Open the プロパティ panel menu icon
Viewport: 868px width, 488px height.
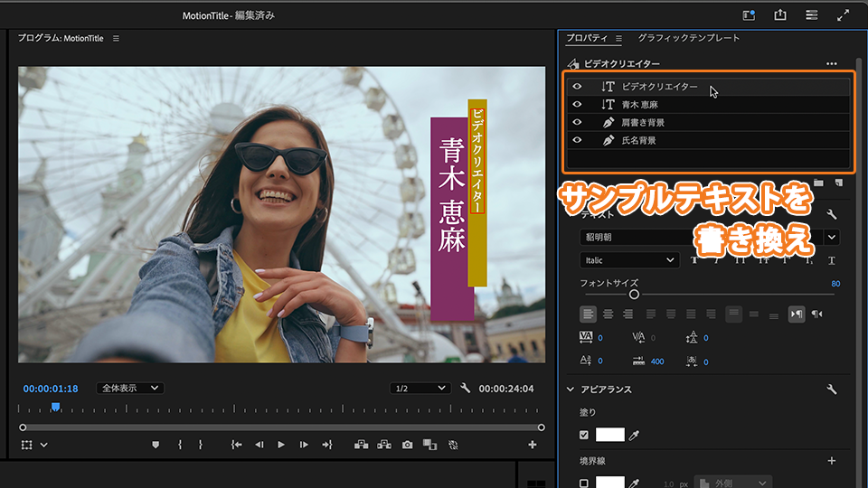pyautogui.click(x=618, y=39)
